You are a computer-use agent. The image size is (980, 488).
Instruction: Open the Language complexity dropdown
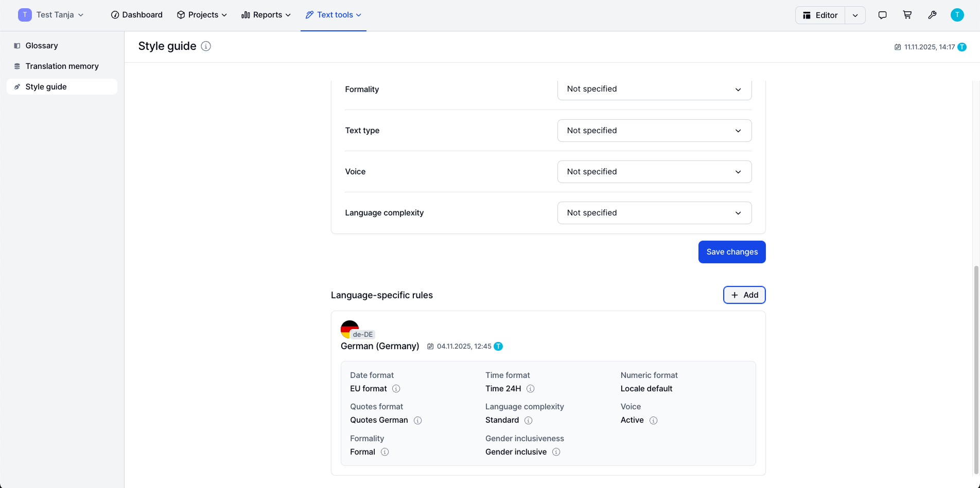coord(654,213)
